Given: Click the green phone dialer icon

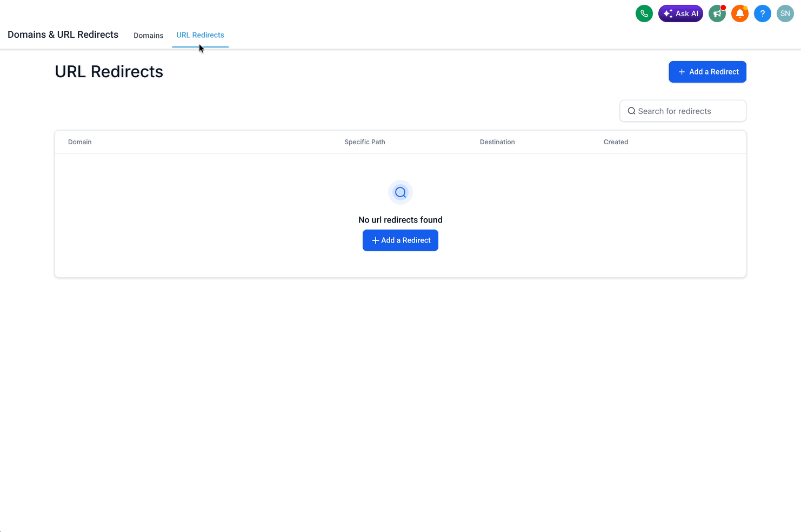Looking at the screenshot, I should [x=644, y=14].
